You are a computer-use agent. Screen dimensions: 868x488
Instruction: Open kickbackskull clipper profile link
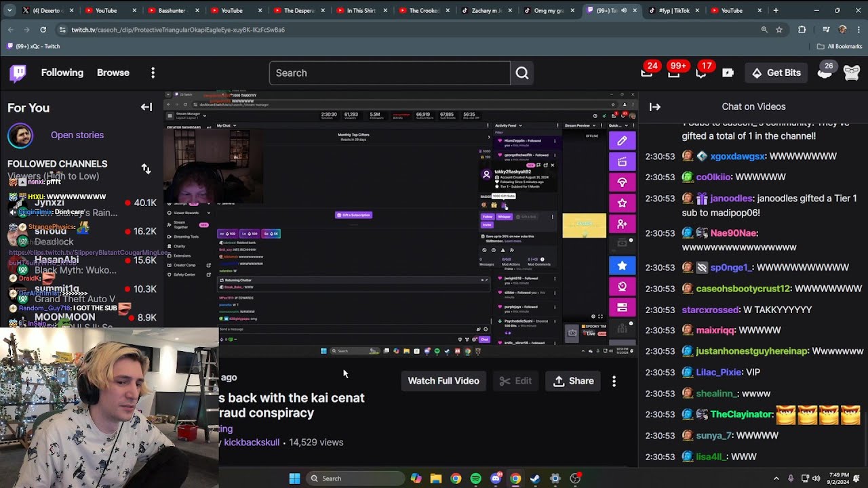(x=251, y=442)
